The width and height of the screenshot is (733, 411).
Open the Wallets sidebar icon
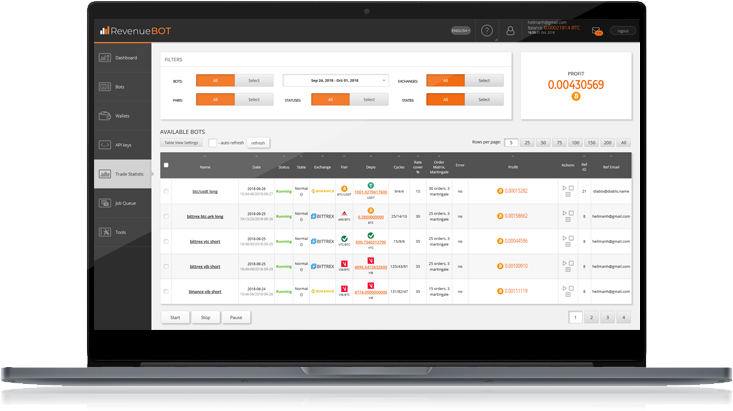(x=105, y=116)
